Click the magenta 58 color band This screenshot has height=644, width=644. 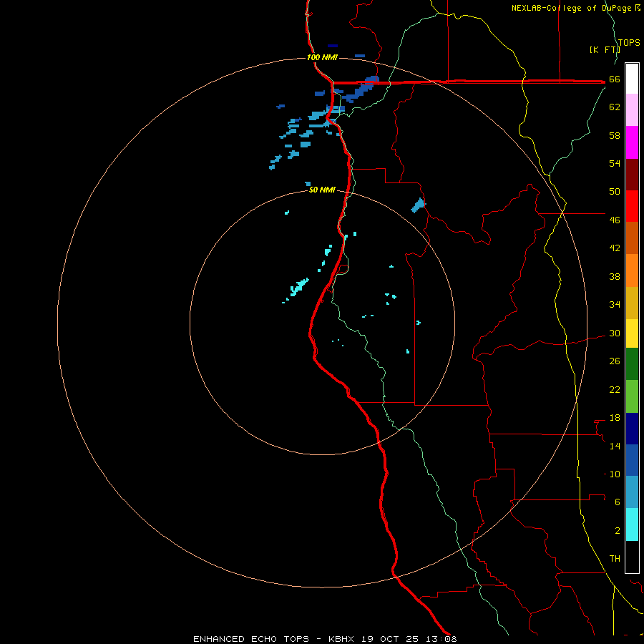632,142
